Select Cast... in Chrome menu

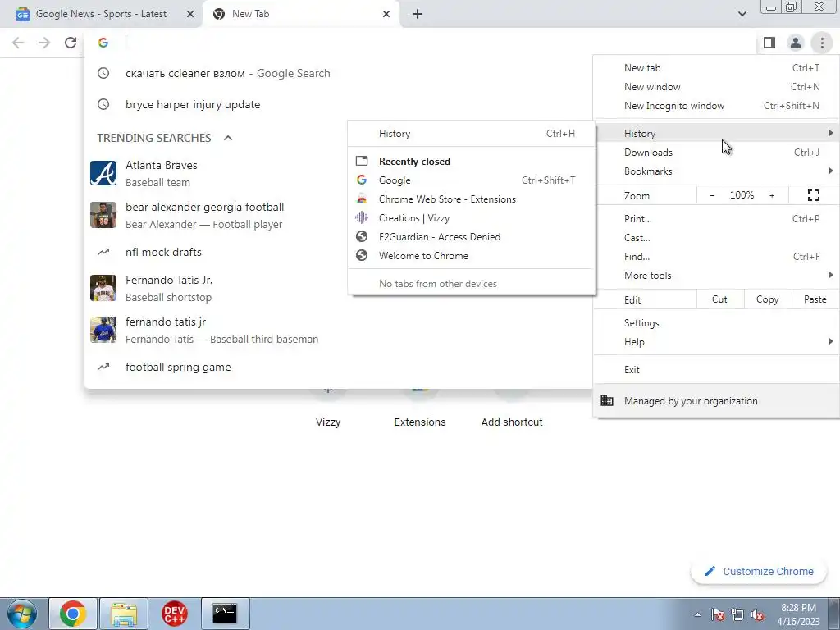(716, 237)
